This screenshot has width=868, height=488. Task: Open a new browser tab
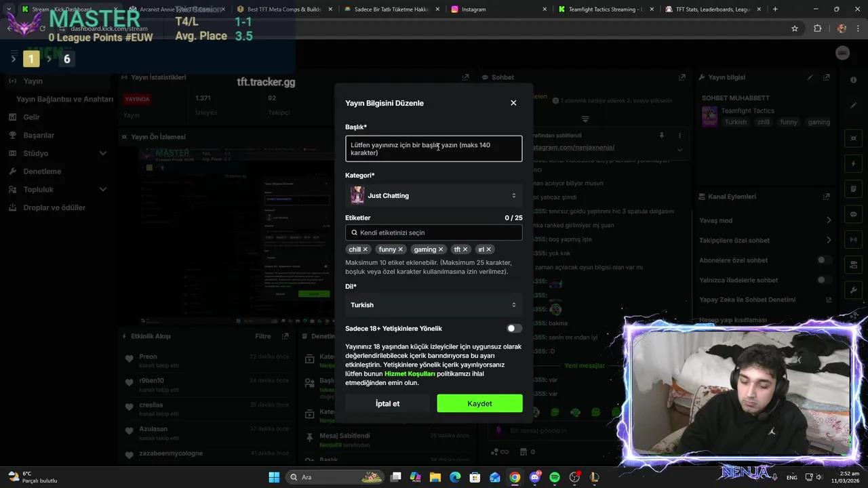tap(775, 9)
